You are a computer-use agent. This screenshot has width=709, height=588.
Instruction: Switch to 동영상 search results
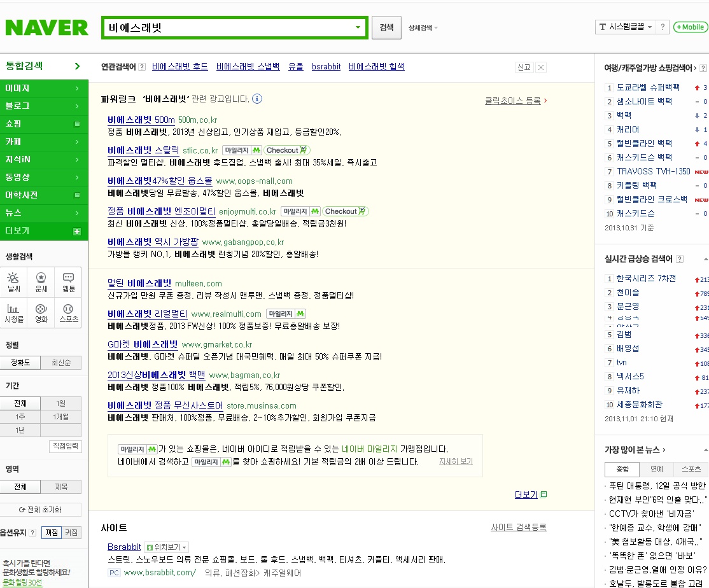click(44, 177)
